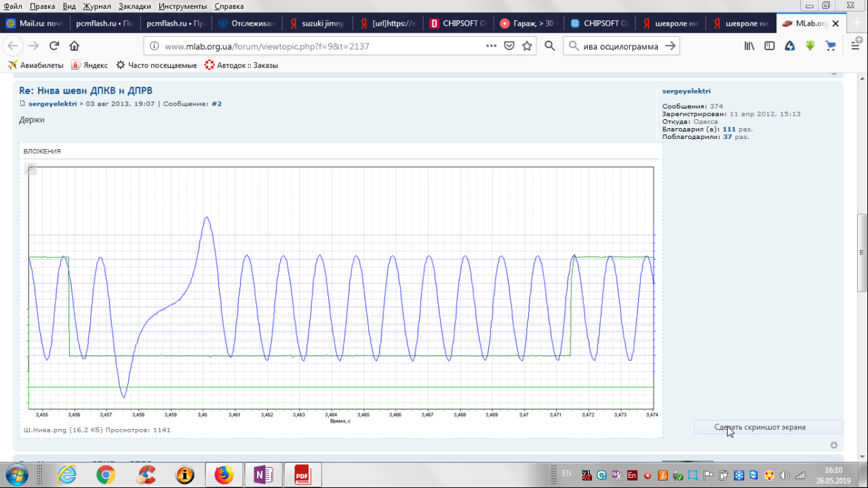
Task: Launch OneNote from the taskbar
Action: [263, 475]
